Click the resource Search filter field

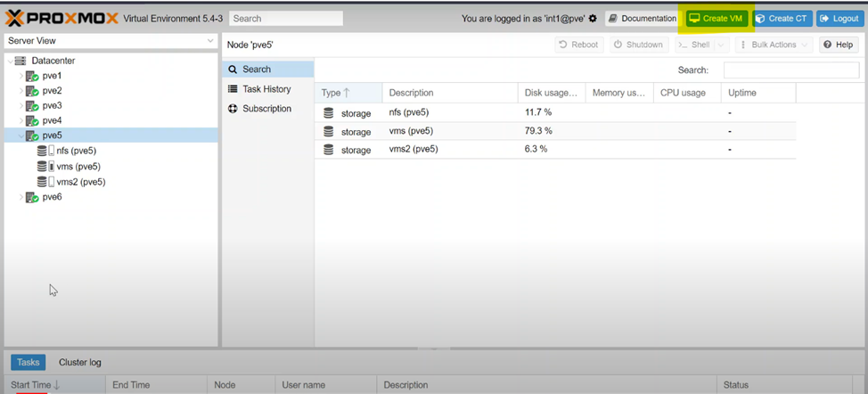click(x=791, y=70)
